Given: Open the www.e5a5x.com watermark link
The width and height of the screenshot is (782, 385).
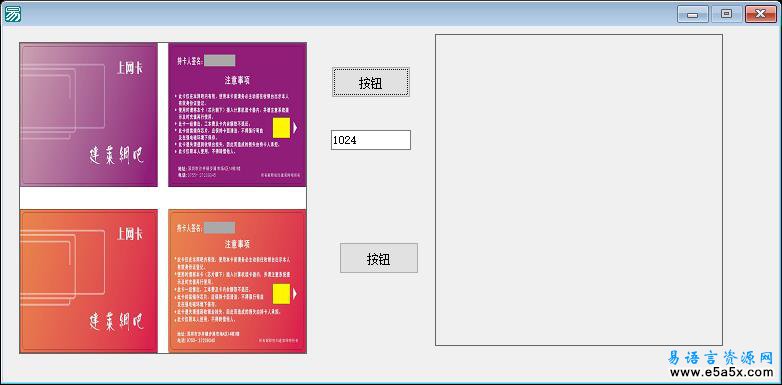Looking at the screenshot, I should click(721, 372).
